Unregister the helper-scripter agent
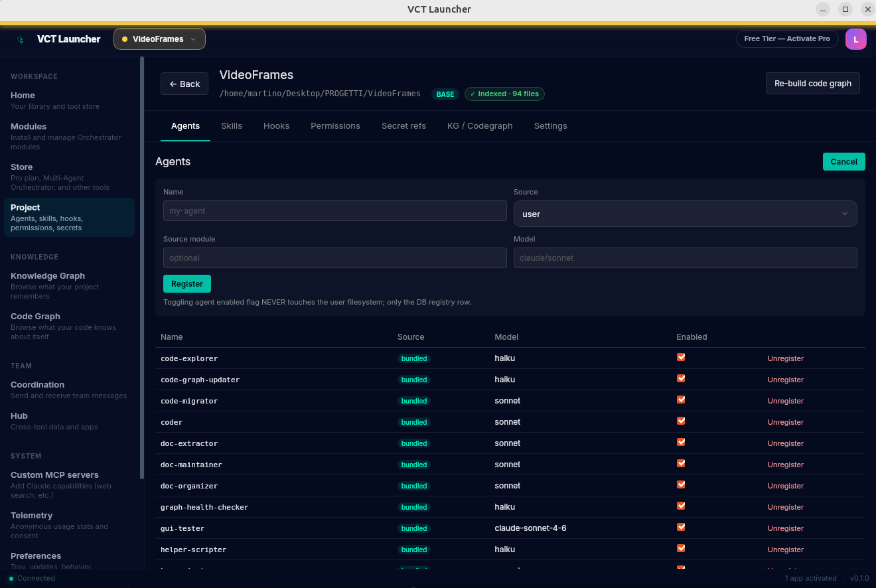 [785, 550]
